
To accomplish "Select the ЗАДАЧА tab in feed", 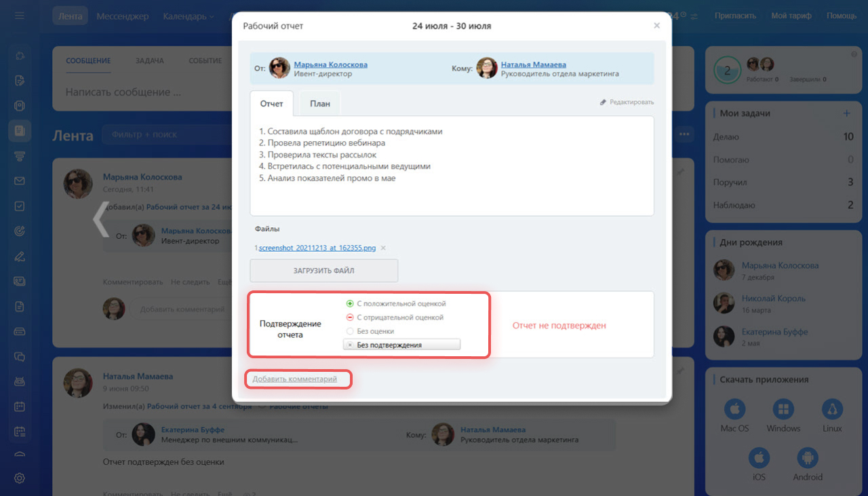I will [x=149, y=60].
